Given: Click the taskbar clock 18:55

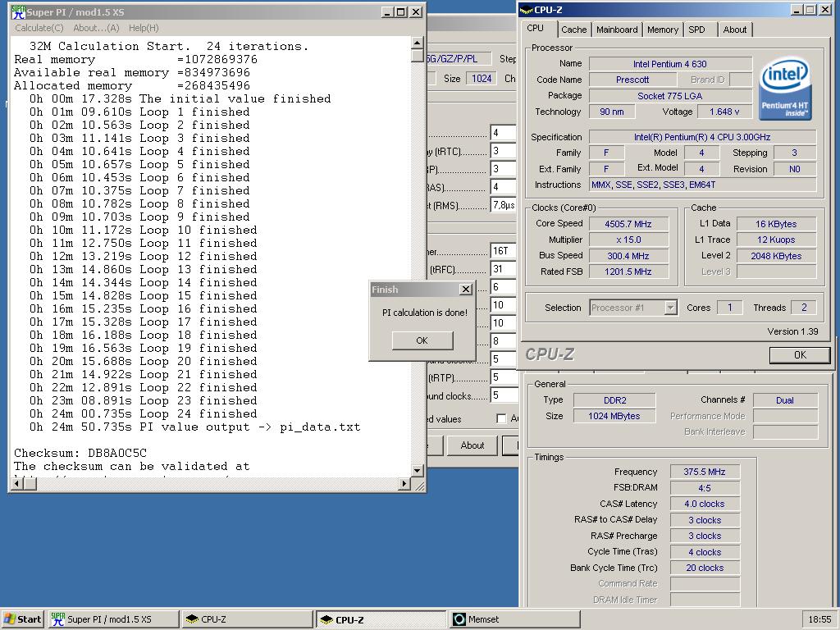Looking at the screenshot, I should pyautogui.click(x=819, y=619).
